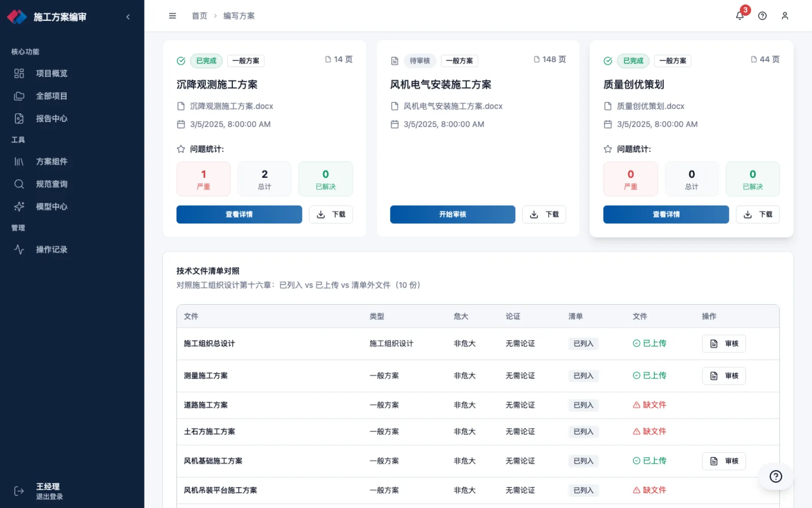Click 审核 button for 测量施工方案 row
812x508 pixels.
(724, 376)
